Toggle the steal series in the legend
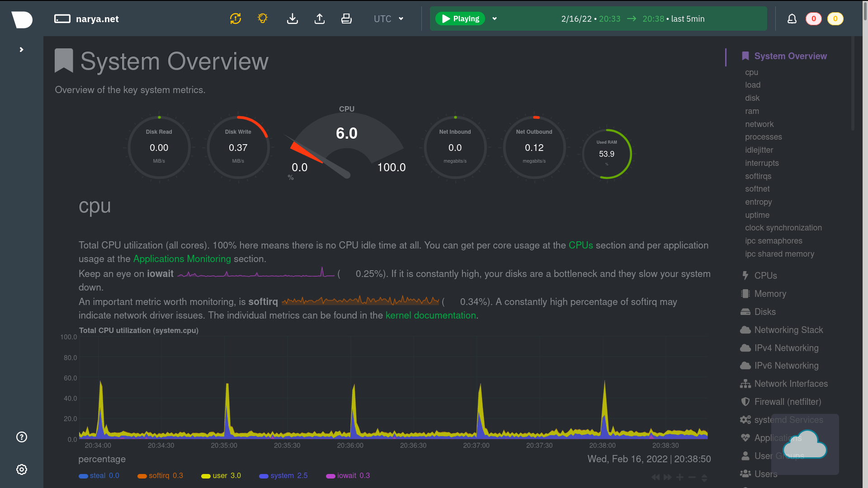Screen dimensions: 868x488 (x=98, y=476)
